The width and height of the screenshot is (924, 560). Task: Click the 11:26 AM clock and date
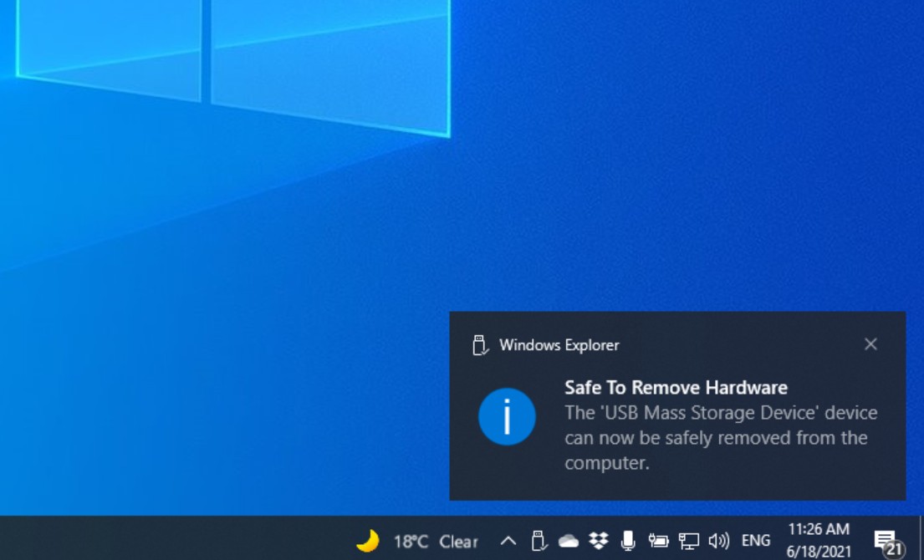tap(819, 540)
